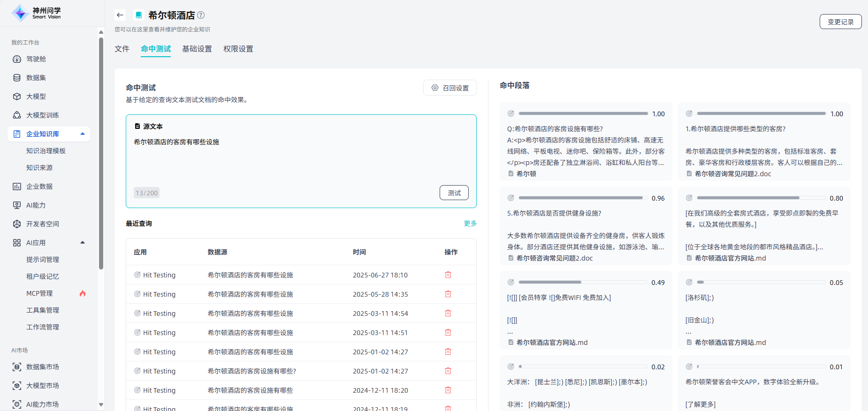Image resolution: width=868 pixels, height=411 pixels.
Task: Click the target icon of the 0.05 card
Action: pyautogui.click(x=689, y=283)
